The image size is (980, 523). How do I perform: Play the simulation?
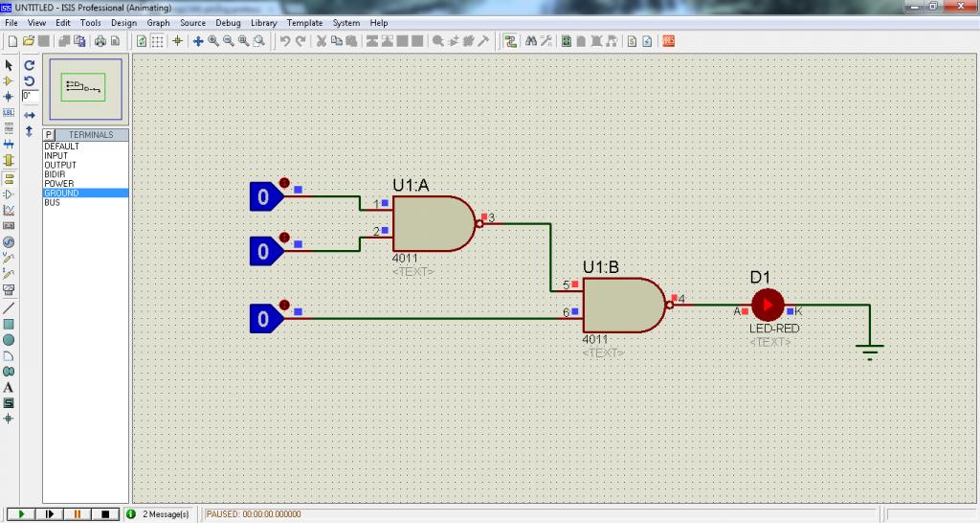(x=20, y=513)
